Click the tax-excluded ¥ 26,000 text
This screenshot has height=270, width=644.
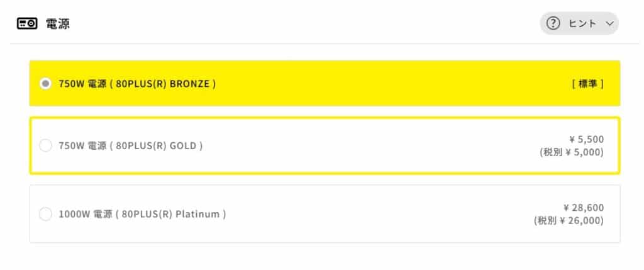pyautogui.click(x=568, y=220)
